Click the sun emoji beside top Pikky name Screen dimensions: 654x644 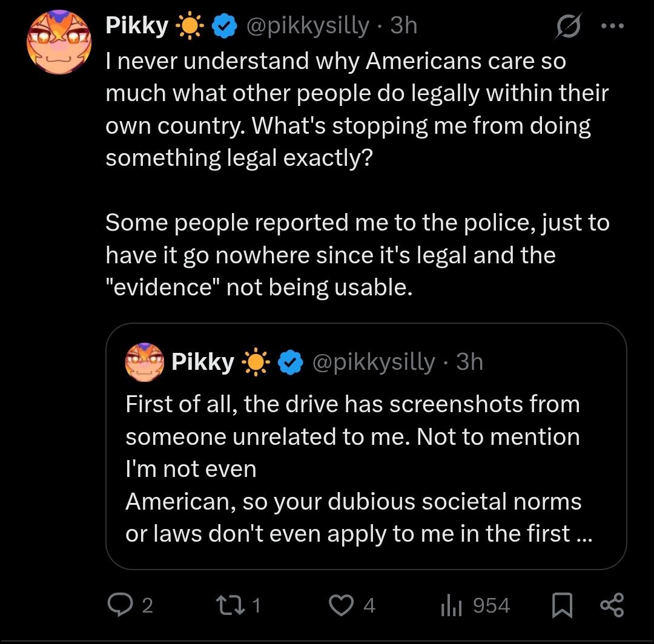[x=188, y=26]
